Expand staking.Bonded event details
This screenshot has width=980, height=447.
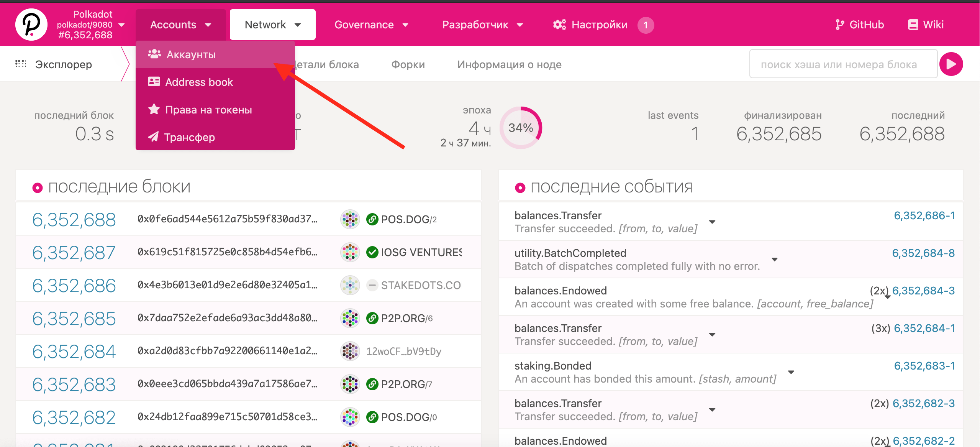coord(791,372)
